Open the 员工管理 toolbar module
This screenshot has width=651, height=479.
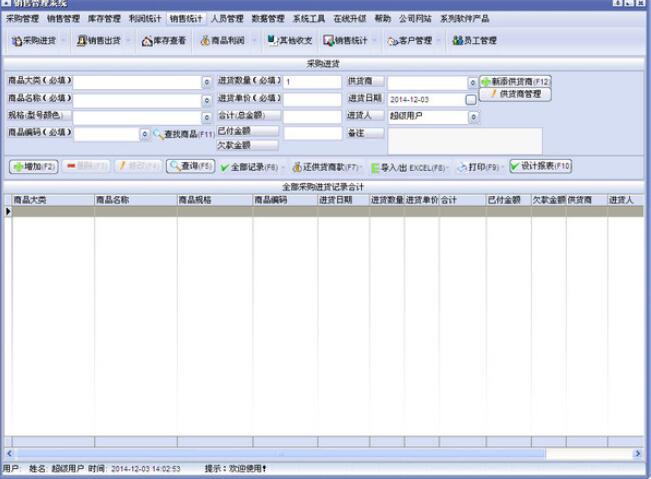475,41
